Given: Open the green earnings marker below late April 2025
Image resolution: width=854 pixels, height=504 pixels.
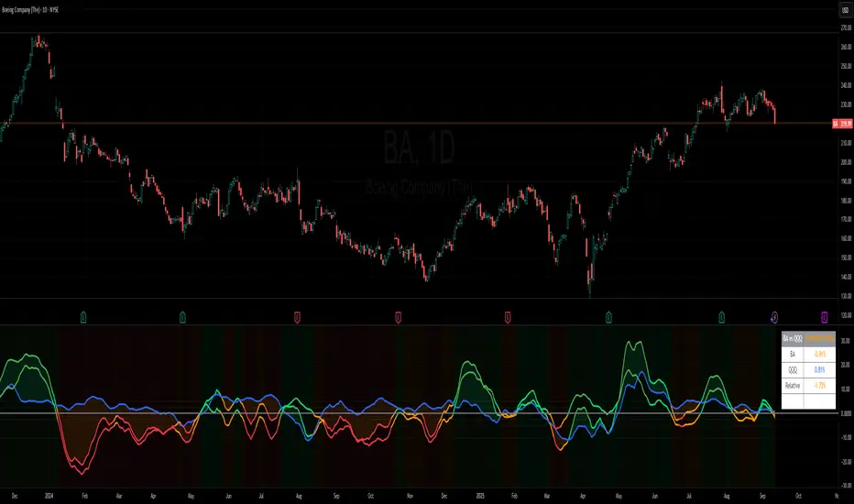Looking at the screenshot, I should click(609, 317).
